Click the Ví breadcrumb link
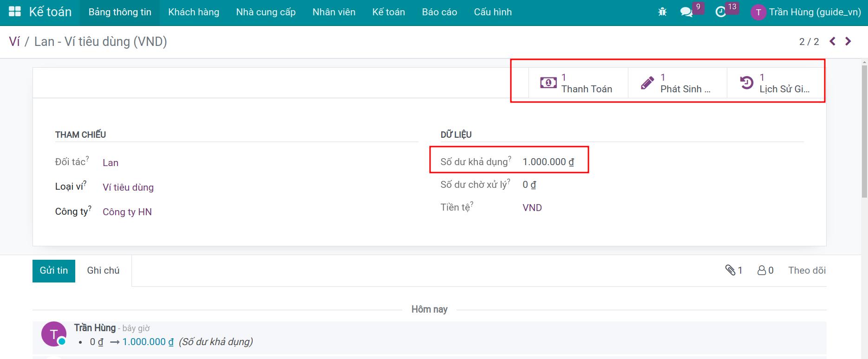Screen dimensions: 868x359 [14, 41]
